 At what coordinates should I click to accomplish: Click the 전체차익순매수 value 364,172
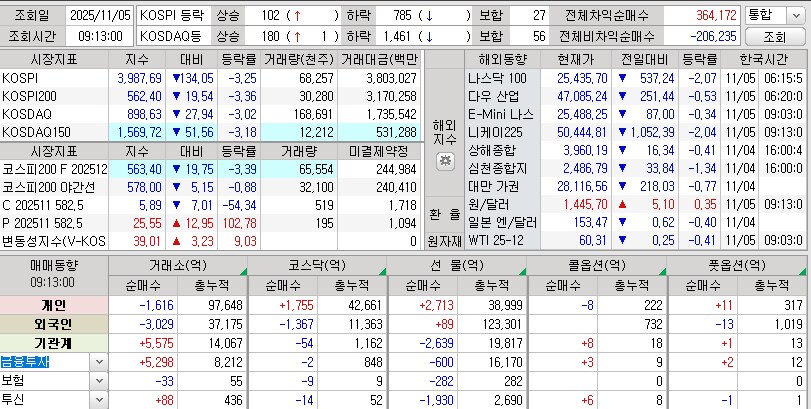716,16
